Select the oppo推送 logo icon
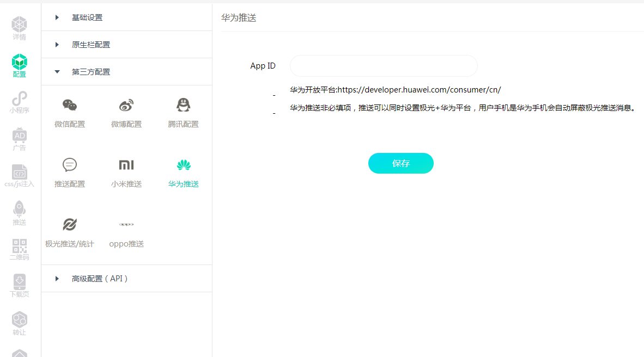The height and width of the screenshot is (357, 644). (126, 224)
